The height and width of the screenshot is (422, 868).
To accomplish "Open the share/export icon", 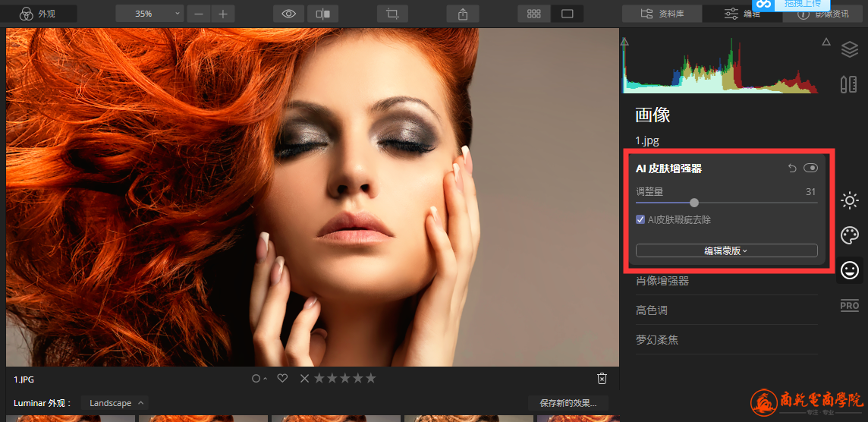I will click(x=463, y=14).
